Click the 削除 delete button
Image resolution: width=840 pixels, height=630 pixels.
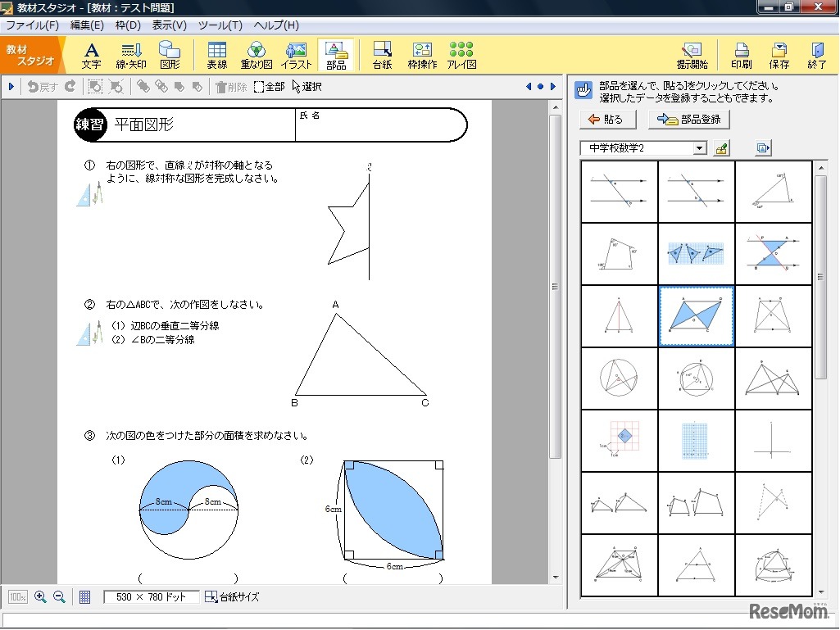point(231,87)
